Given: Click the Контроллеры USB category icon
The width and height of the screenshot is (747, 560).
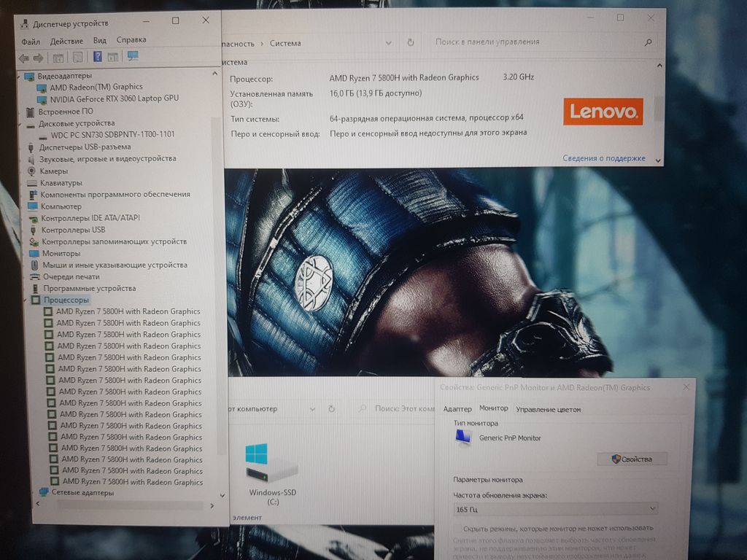Looking at the screenshot, I should point(34,230).
